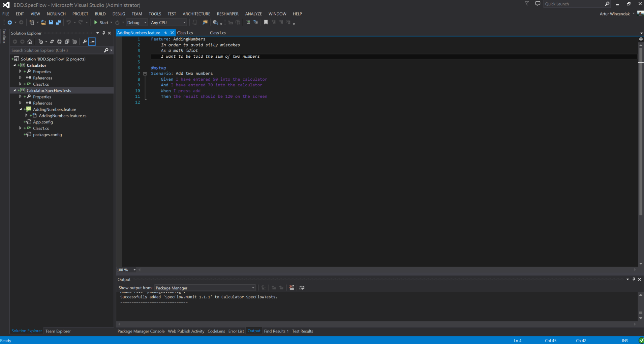
Task: Click Clear All icon in Output panel
Action: (292, 288)
